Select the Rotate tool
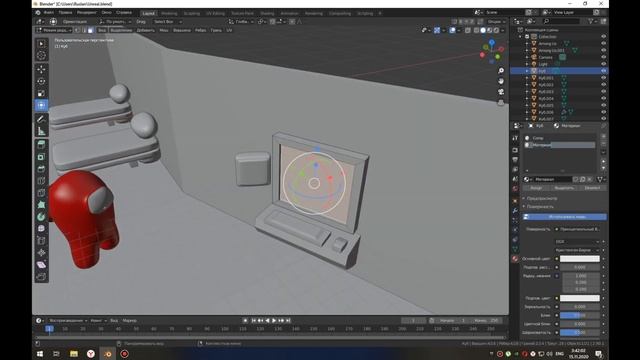Image resolution: width=640 pixels, height=360 pixels. [41, 81]
